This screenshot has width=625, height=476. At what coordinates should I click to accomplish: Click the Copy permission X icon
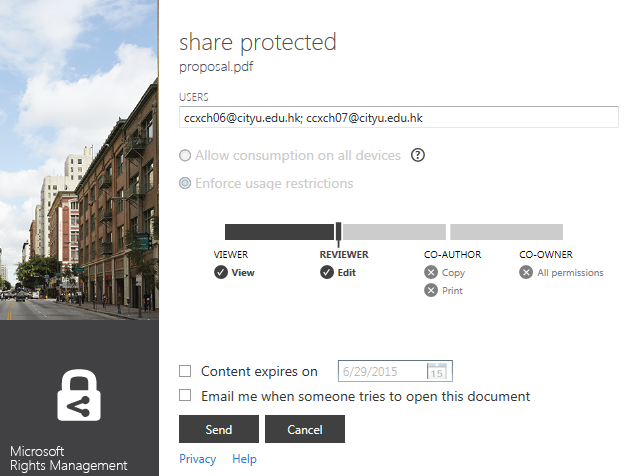[x=431, y=272]
